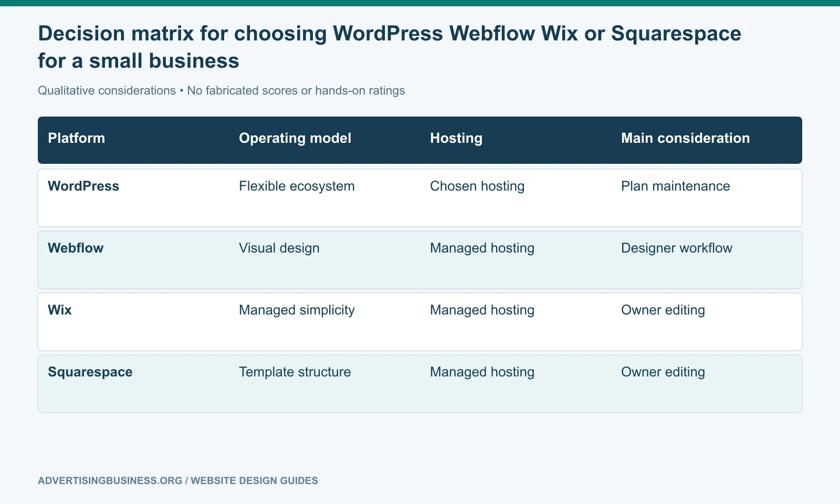
Task: Select the WordPress platform cell
Action: pos(83,186)
